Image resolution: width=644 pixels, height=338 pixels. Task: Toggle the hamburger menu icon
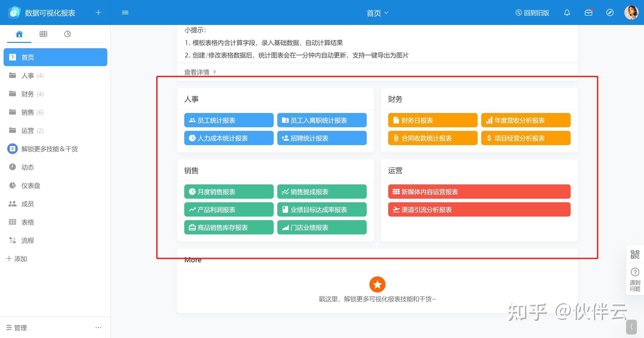coord(125,13)
